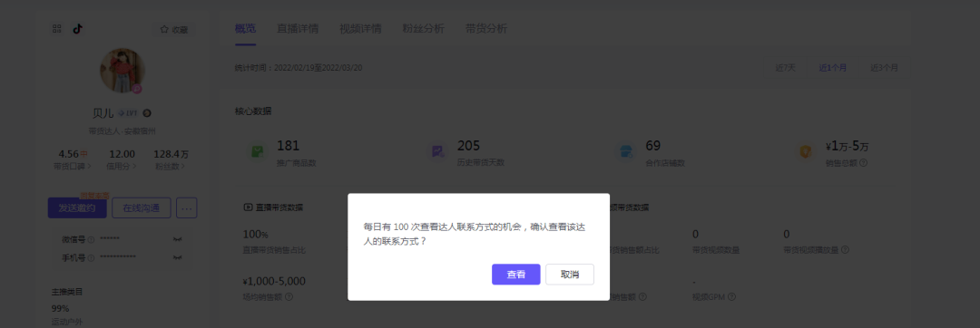Image resolution: width=980 pixels, height=328 pixels.
Task: Click the 手机号 info help icon
Action: click(92, 257)
